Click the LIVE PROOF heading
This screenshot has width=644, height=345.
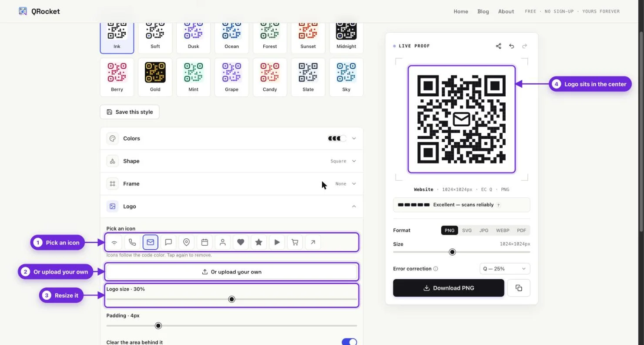pyautogui.click(x=414, y=46)
